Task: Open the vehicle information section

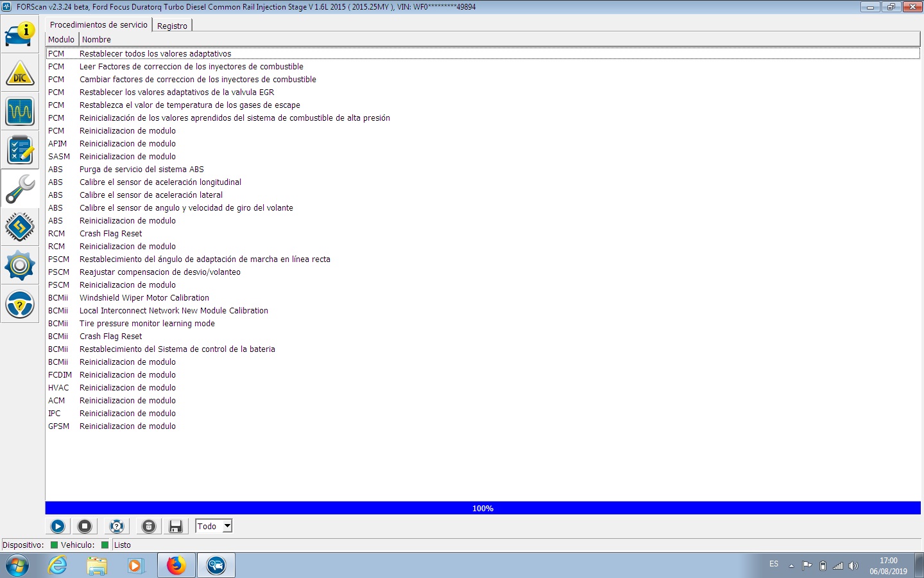Action: (20, 34)
